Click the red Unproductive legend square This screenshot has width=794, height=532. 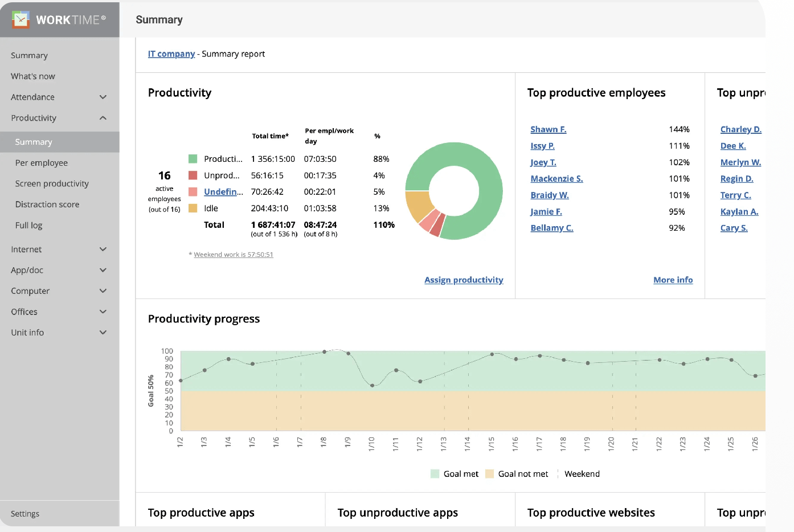(x=194, y=175)
